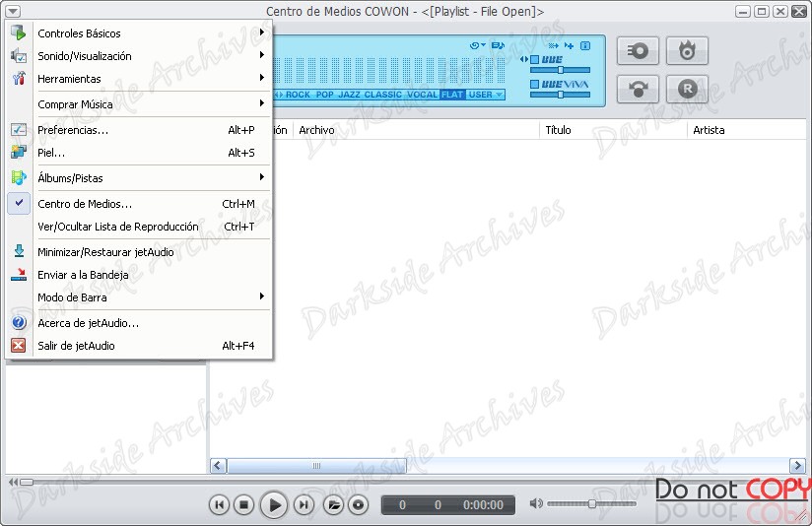The height and width of the screenshot is (526, 812).
Task: Click the horizontal scrollbar right arrow
Action: pos(797,466)
